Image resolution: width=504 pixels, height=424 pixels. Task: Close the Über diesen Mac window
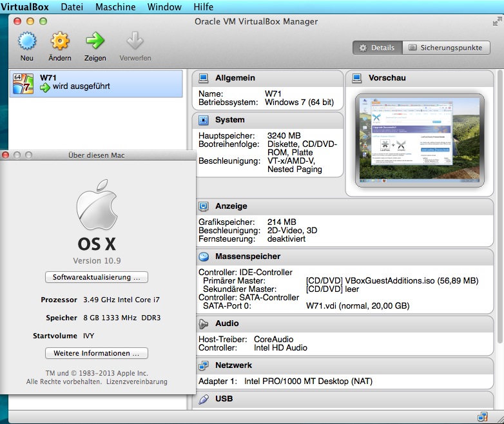coord(5,155)
